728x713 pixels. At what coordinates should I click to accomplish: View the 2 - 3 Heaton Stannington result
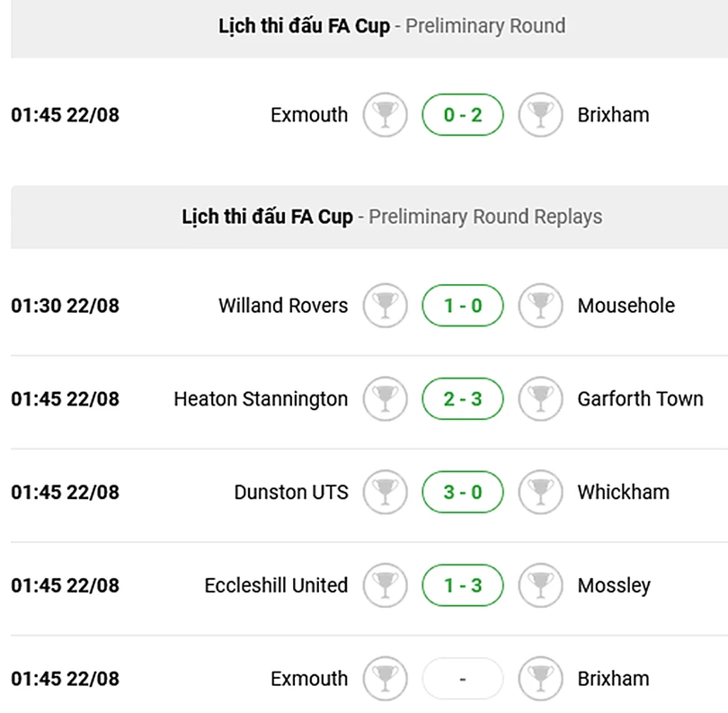(463, 399)
